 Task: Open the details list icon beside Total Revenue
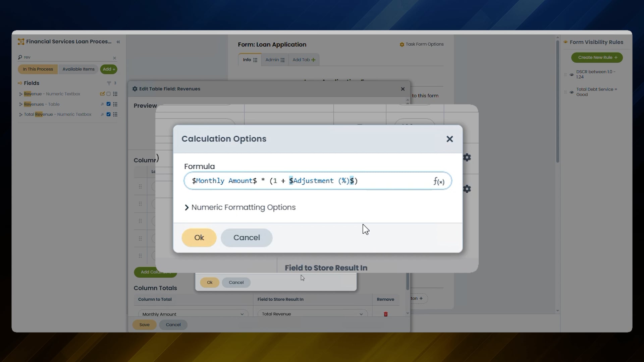pos(115,114)
